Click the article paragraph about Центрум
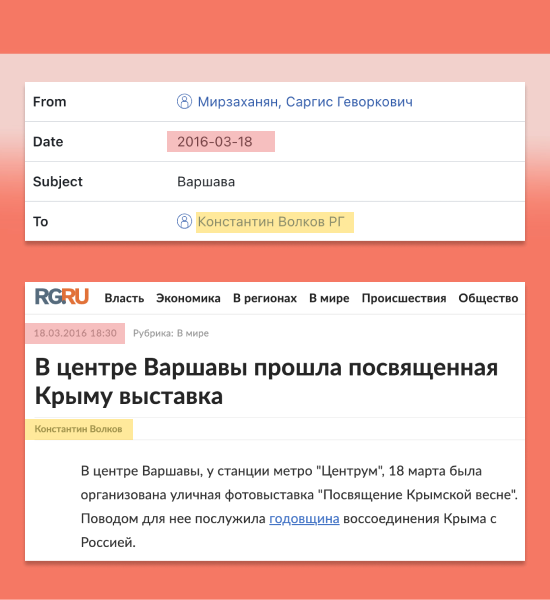Image resolution: width=550 pixels, height=600 pixels. click(299, 507)
